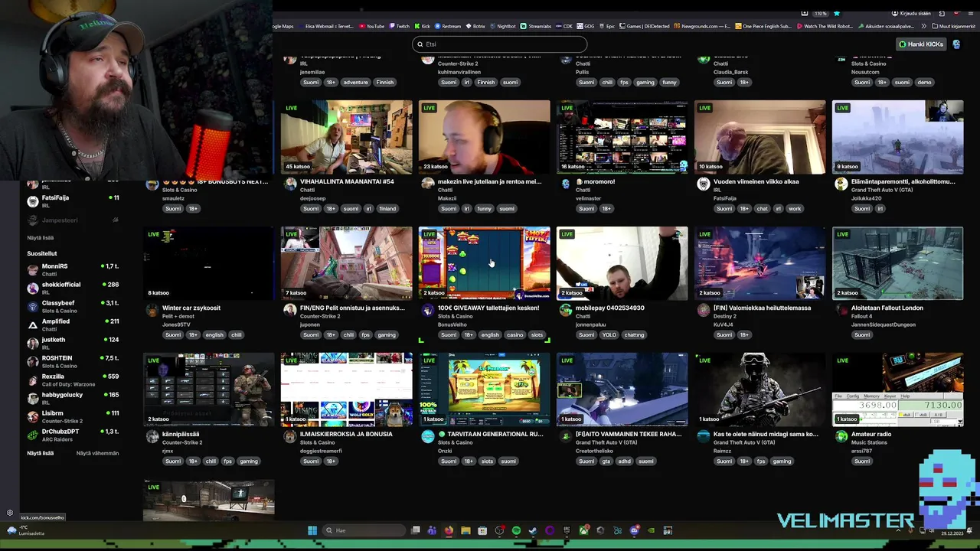Click the Windows Start button
The width and height of the screenshot is (980, 551).
[x=312, y=530]
